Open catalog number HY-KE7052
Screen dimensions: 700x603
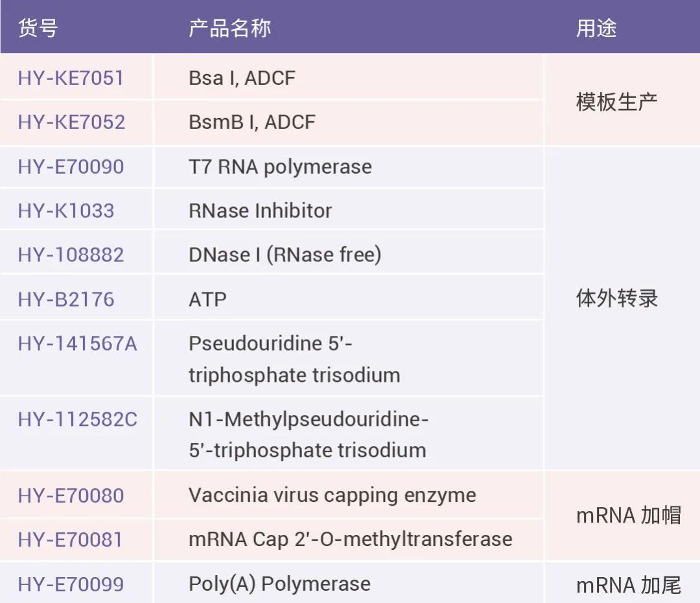pyautogui.click(x=71, y=123)
